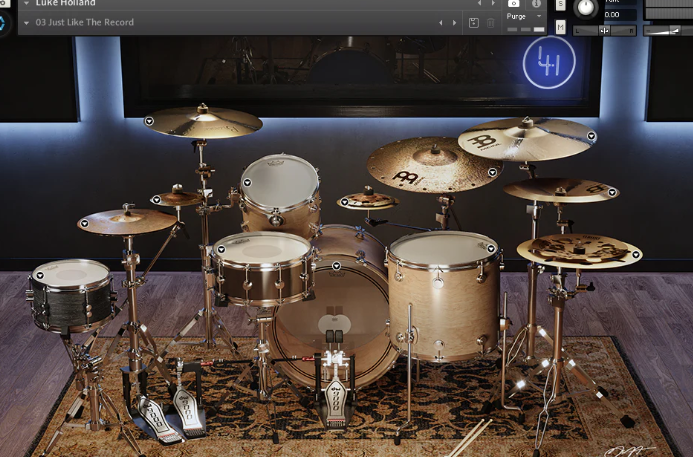Screen dimensions: 693x457
Task: Open the left crash cymbal options marker
Action: pos(149,121)
